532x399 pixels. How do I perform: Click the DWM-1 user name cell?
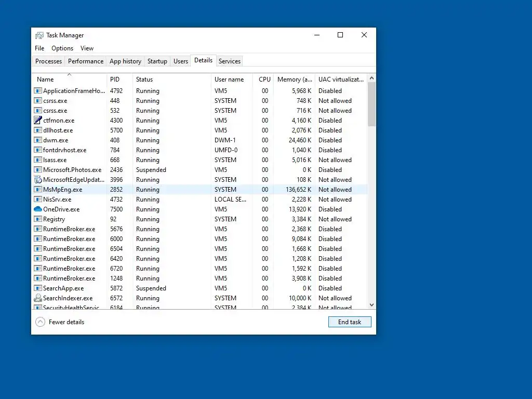pyautogui.click(x=225, y=140)
